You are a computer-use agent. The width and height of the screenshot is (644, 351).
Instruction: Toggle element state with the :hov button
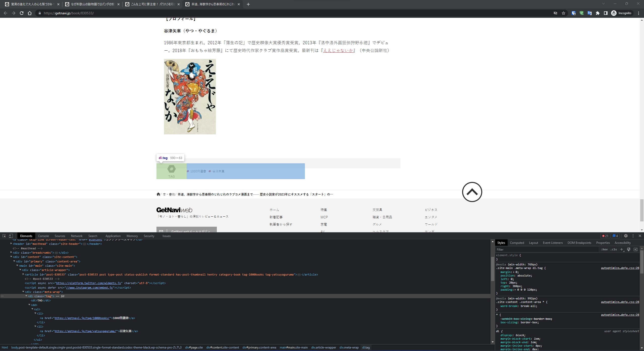pos(604,249)
